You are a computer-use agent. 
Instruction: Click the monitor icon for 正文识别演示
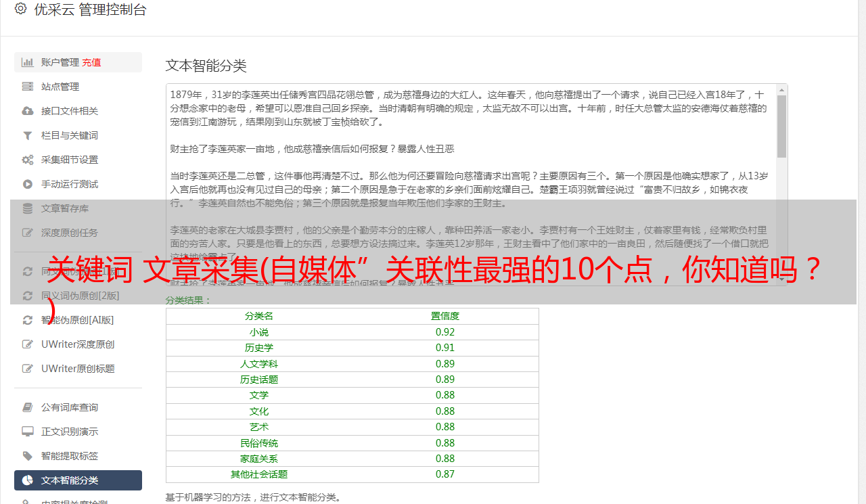tap(28, 432)
